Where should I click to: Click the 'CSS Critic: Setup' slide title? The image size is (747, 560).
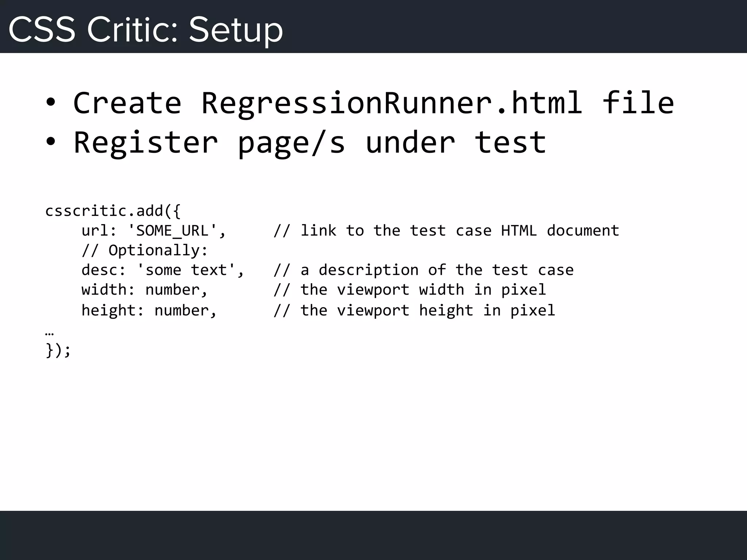click(145, 29)
